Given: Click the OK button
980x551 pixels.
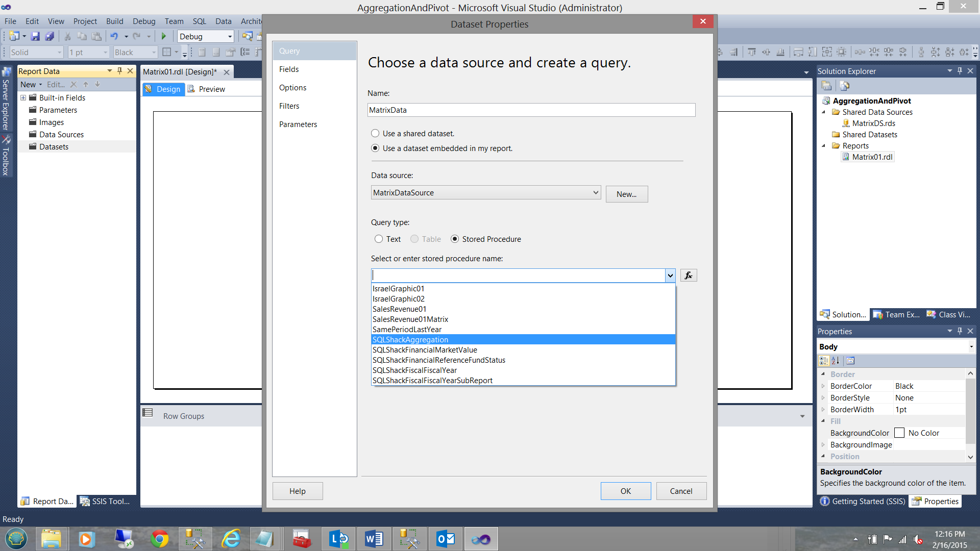Looking at the screenshot, I should coord(625,491).
